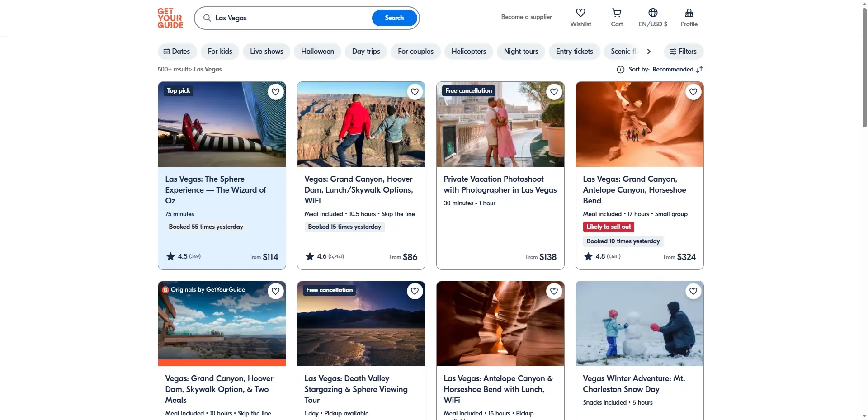The width and height of the screenshot is (868, 420).
Task: Open Las Vegas: The Sphere Experience title
Action: (x=216, y=190)
